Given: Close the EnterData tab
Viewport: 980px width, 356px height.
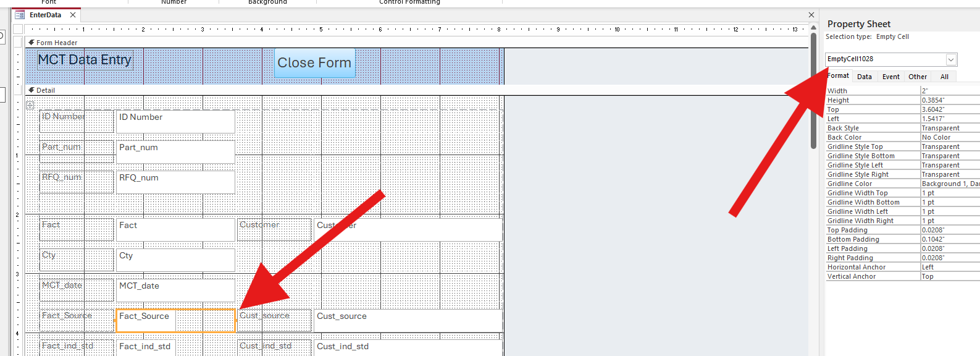Looking at the screenshot, I should 73,15.
